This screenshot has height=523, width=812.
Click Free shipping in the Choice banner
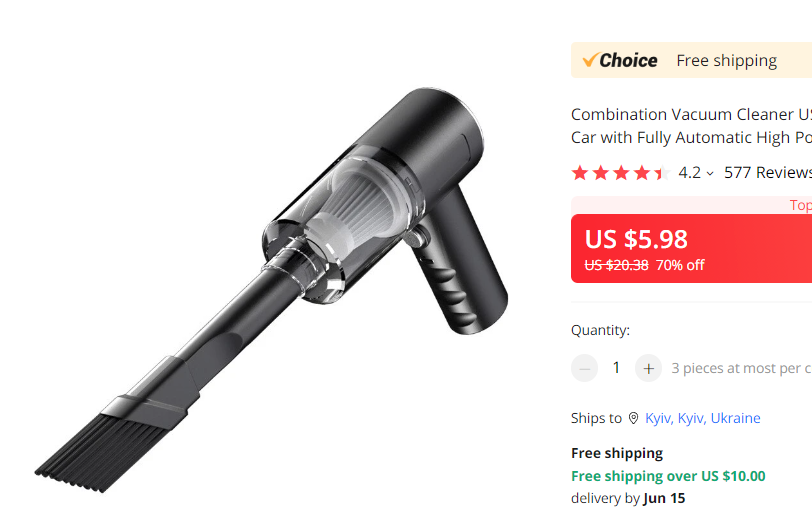click(x=726, y=60)
